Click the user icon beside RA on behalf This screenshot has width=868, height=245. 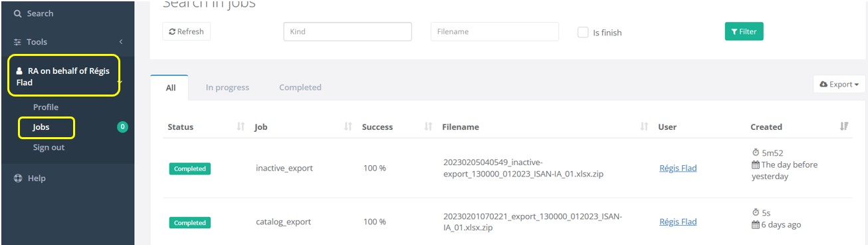[19, 71]
